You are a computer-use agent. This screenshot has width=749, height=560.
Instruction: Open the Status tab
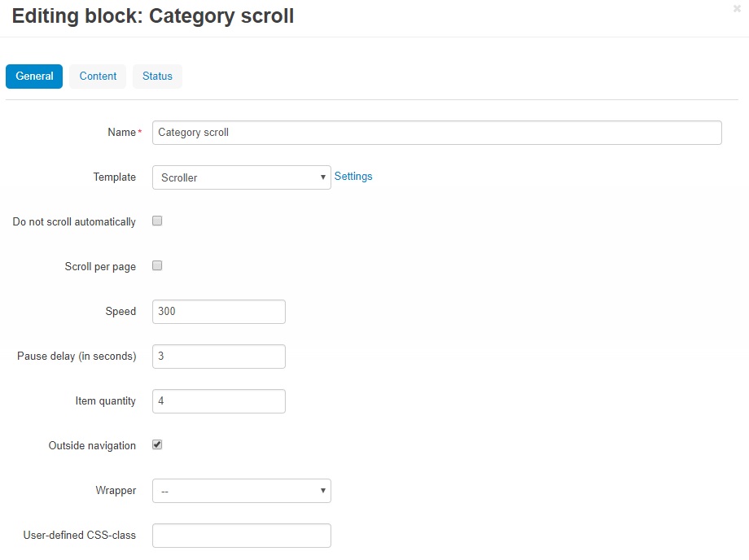point(157,77)
